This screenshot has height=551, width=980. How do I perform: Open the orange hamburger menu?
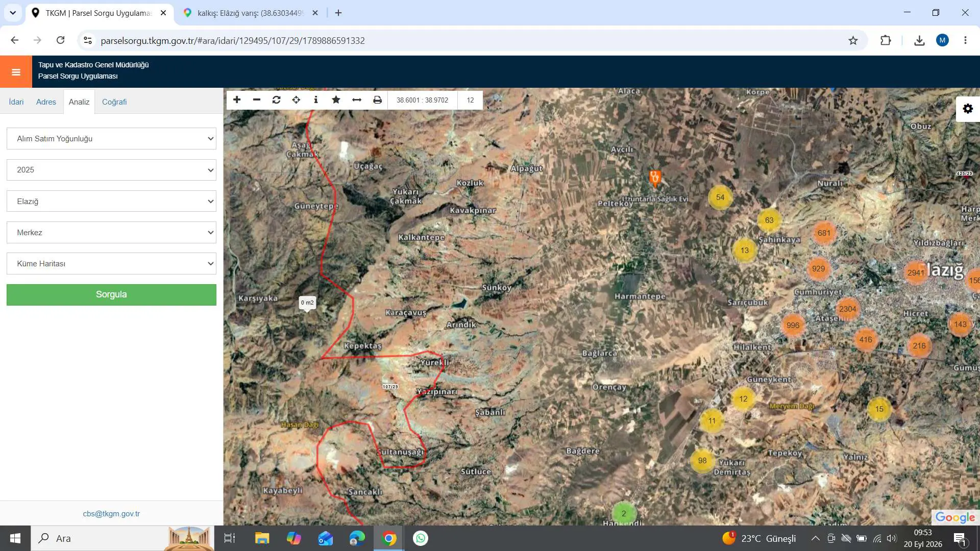pos(16,72)
